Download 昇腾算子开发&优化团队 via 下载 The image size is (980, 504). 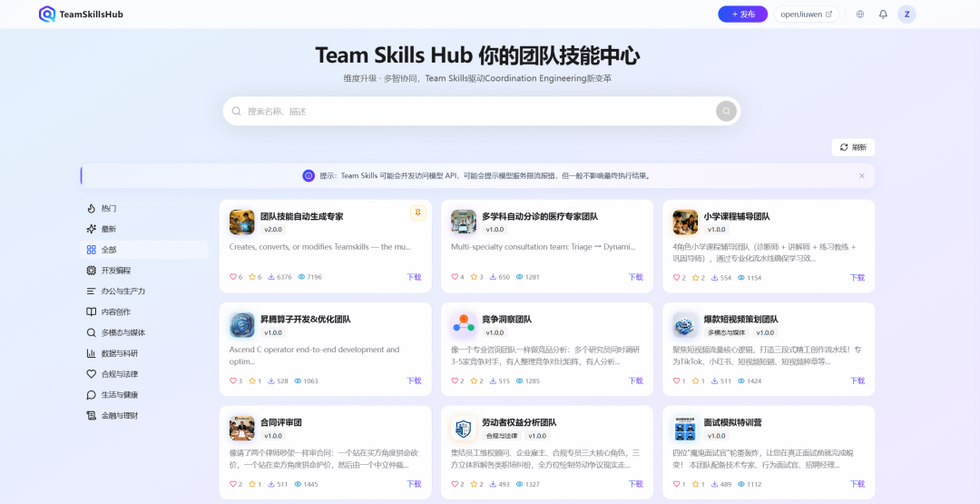coord(415,380)
